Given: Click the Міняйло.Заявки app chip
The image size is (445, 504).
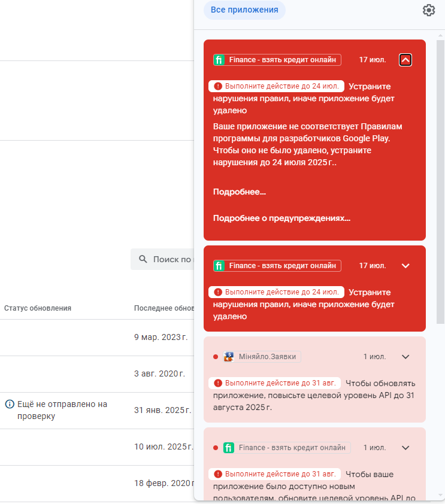Looking at the screenshot, I should (x=262, y=357).
